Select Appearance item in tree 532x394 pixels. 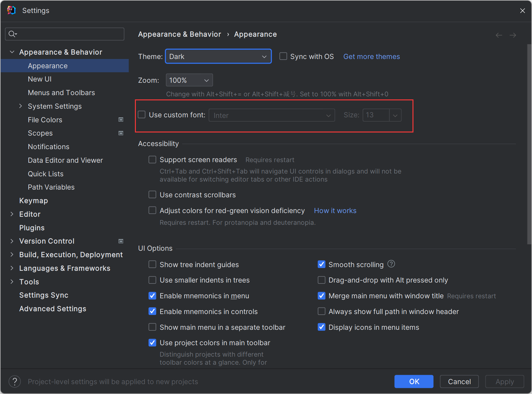coord(65,66)
